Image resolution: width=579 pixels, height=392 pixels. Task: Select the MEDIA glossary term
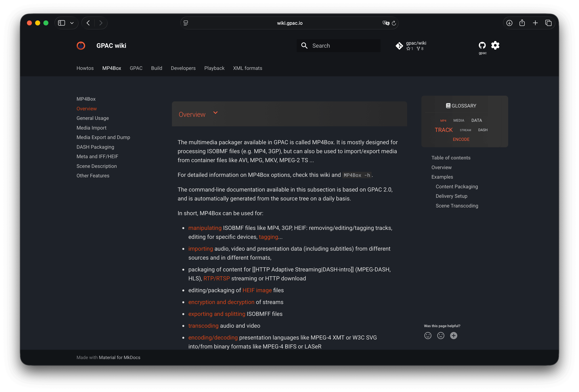click(459, 120)
